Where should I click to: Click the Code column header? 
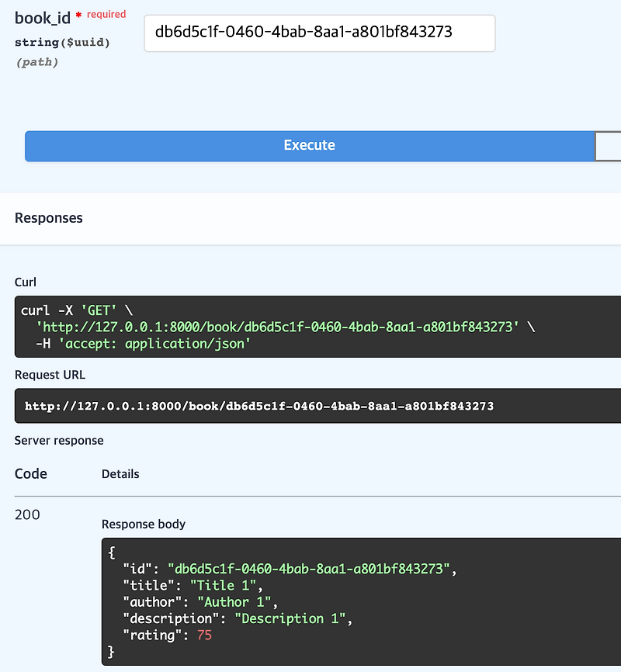30,473
